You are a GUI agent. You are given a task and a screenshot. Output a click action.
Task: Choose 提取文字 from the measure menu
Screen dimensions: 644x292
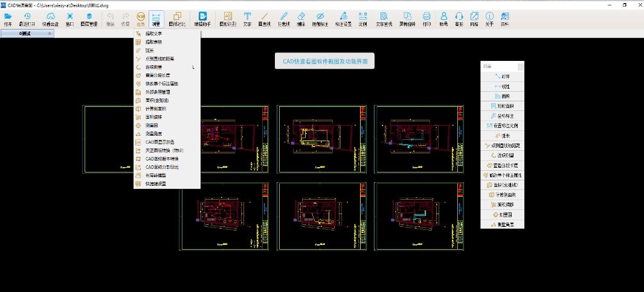(167, 34)
